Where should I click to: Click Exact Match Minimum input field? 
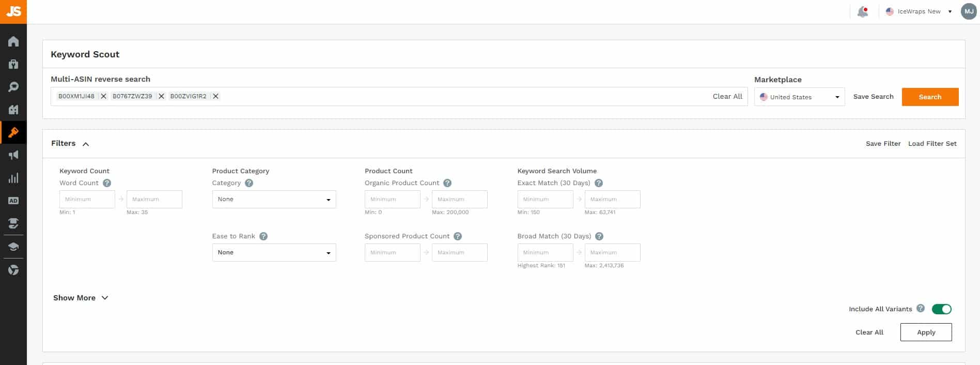(x=545, y=200)
